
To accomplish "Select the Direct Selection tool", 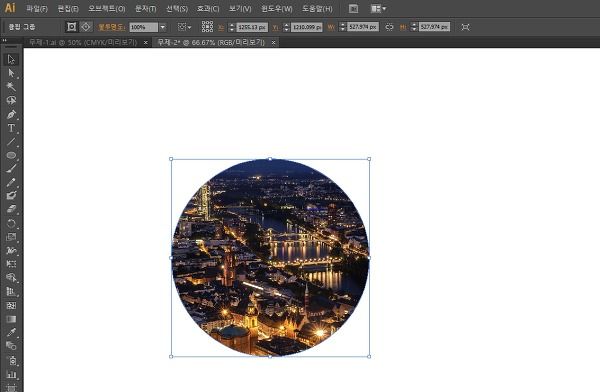I will click(x=11, y=73).
